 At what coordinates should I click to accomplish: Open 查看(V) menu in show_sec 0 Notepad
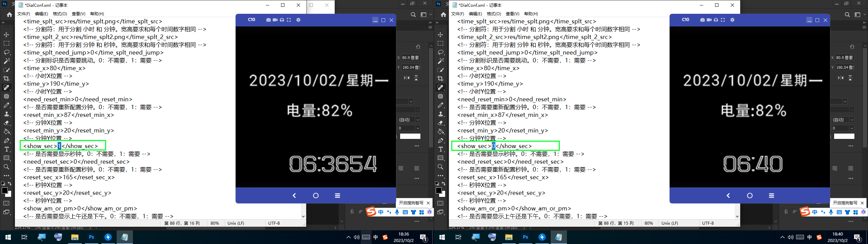pos(512,14)
